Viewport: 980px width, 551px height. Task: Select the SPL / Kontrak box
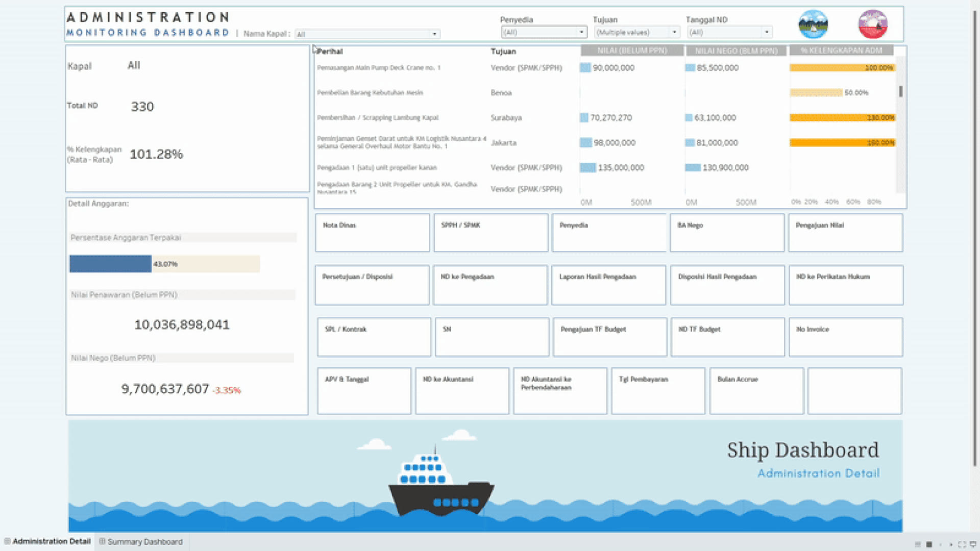coord(374,337)
